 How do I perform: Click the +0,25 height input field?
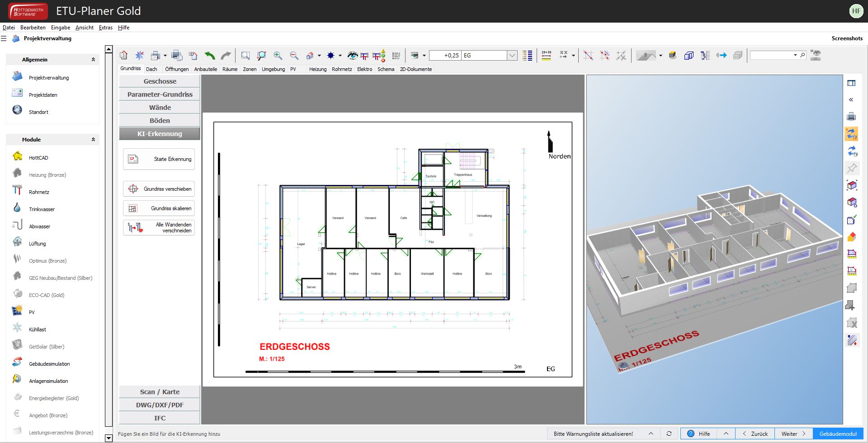click(x=445, y=56)
